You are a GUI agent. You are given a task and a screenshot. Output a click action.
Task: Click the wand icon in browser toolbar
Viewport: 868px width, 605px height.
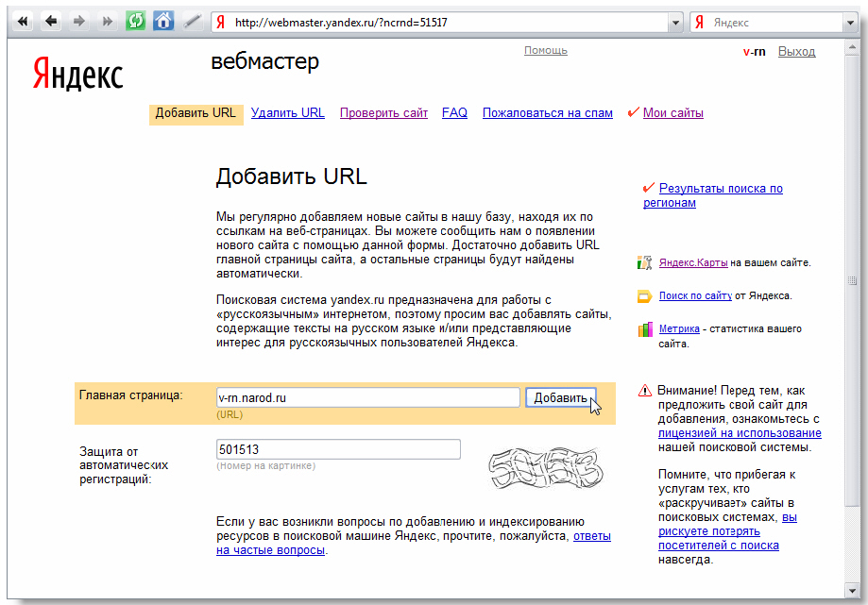coord(192,21)
